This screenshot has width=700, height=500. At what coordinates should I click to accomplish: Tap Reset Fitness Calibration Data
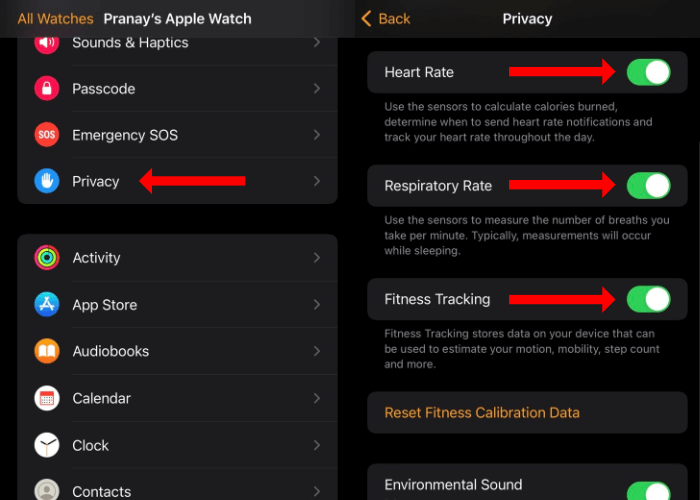tap(482, 412)
